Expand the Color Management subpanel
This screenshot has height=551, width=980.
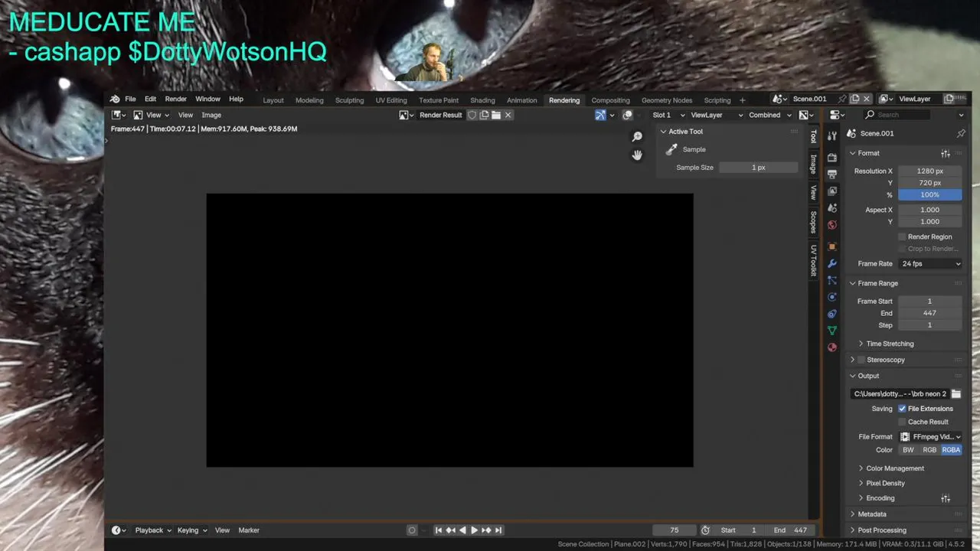(895, 468)
